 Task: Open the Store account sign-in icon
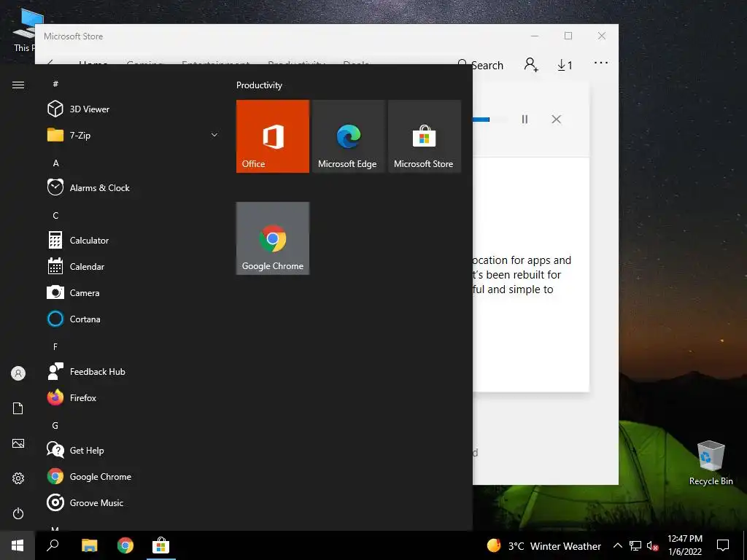(531, 65)
